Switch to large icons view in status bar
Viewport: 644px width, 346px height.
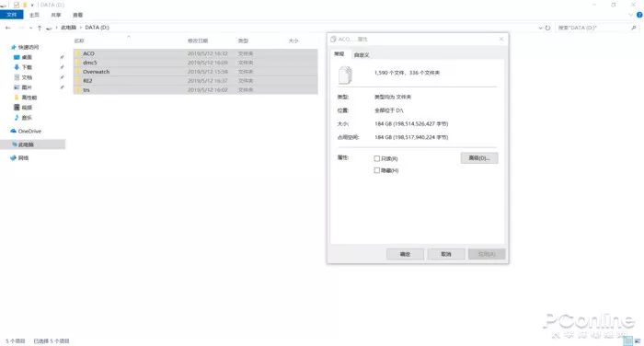coord(637,340)
